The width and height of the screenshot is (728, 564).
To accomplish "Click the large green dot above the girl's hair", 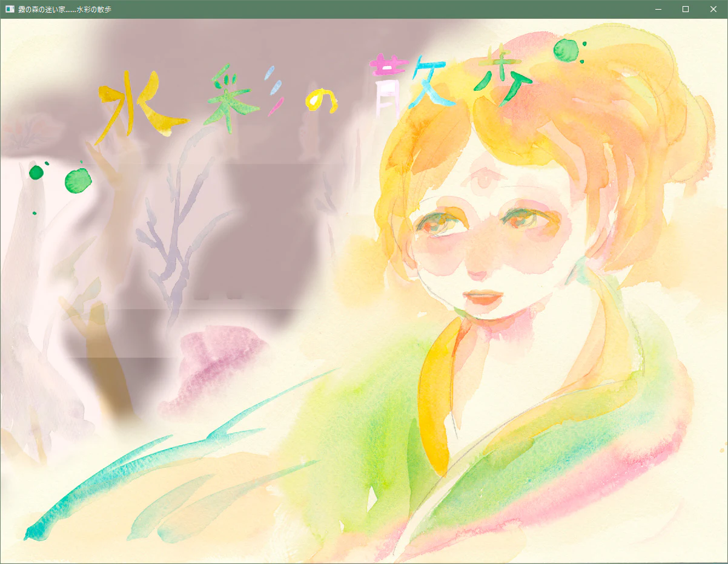I will 566,50.
